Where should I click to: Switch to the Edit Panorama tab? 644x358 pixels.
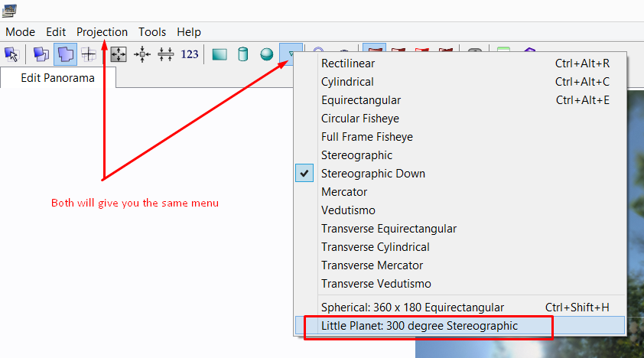coord(57,78)
